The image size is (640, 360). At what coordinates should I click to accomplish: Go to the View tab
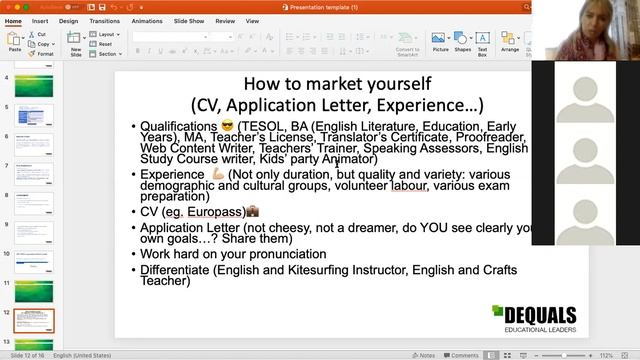252,21
